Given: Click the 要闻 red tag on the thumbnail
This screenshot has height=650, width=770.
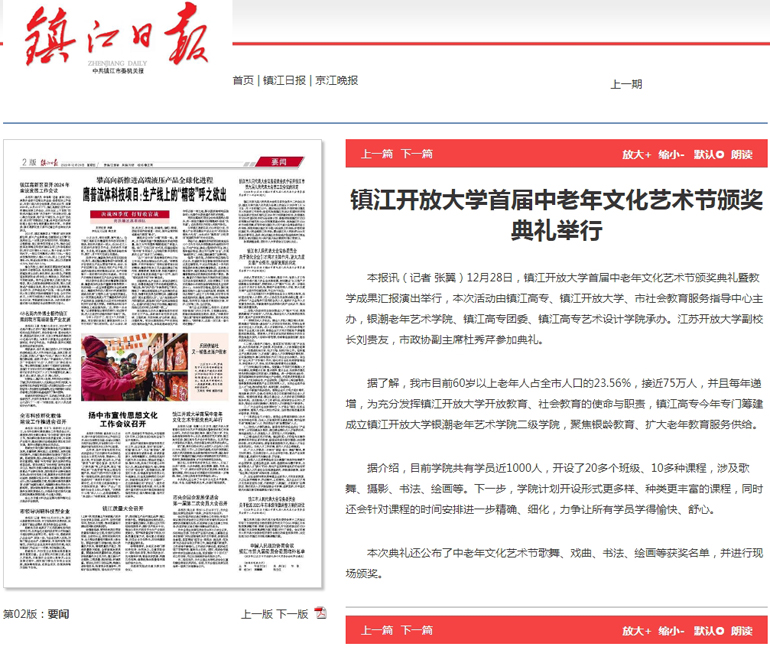Looking at the screenshot, I should click(x=279, y=162).
